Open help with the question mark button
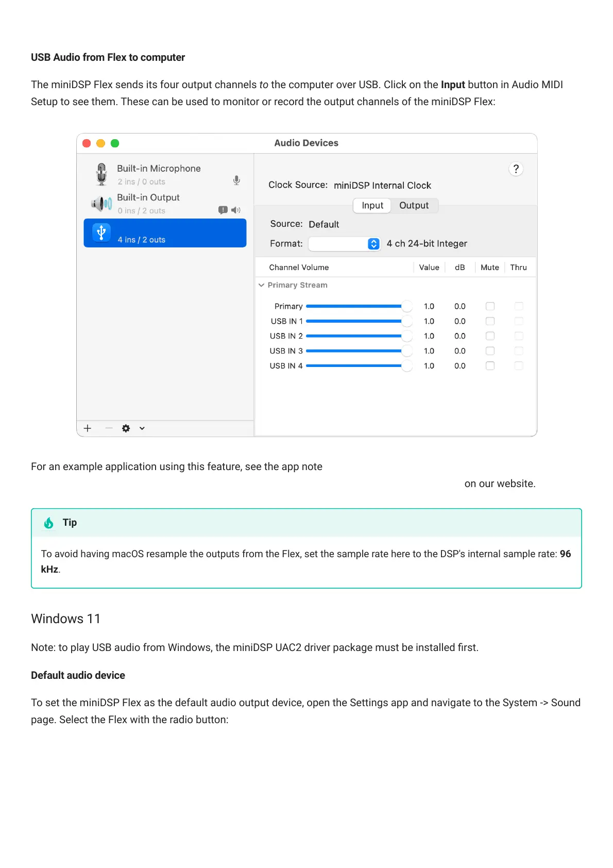This screenshot has width=613, height=868. [x=516, y=169]
